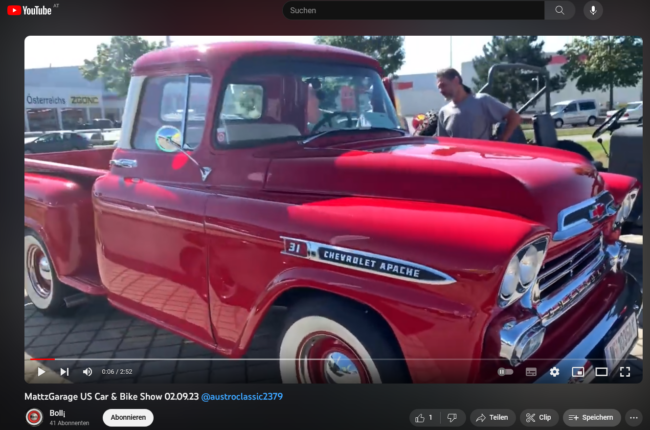Enter fullscreen mode

[625, 371]
